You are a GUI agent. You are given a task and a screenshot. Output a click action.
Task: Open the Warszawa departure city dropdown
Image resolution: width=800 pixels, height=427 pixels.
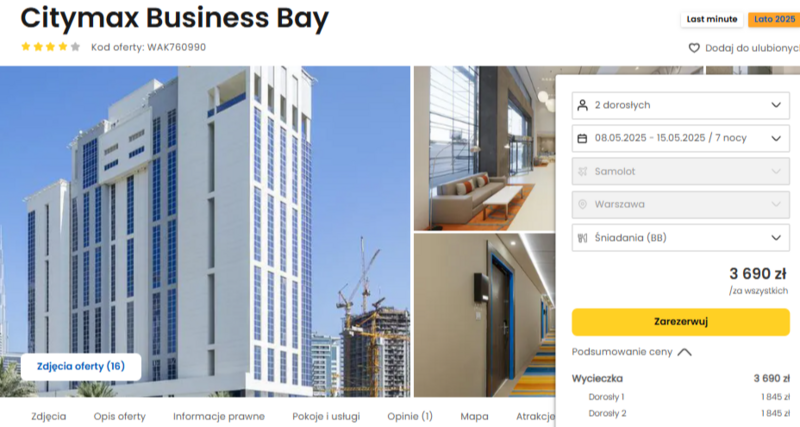coord(681,205)
